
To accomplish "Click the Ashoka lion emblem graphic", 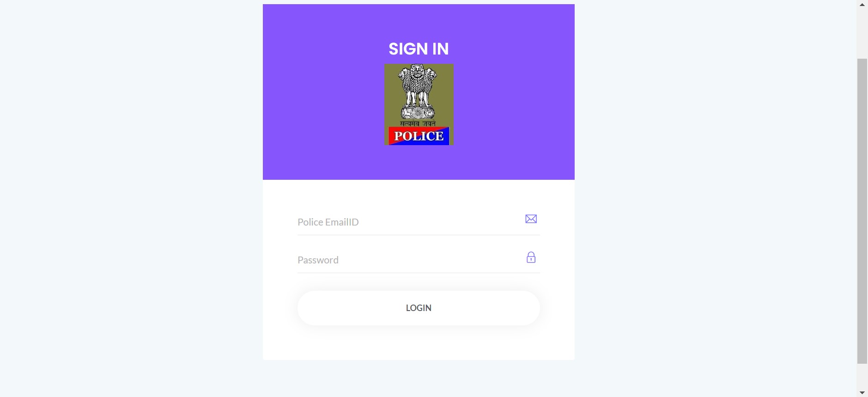I will (x=418, y=92).
